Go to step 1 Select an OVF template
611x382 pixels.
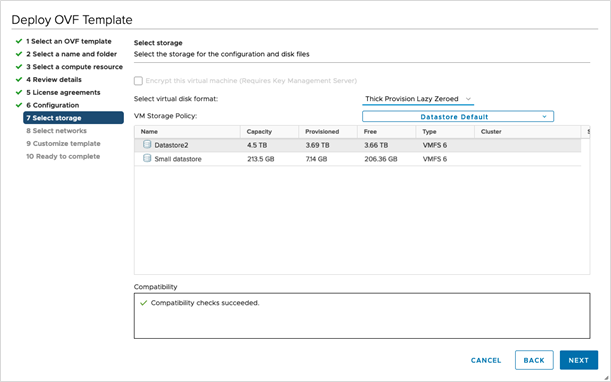(x=69, y=41)
